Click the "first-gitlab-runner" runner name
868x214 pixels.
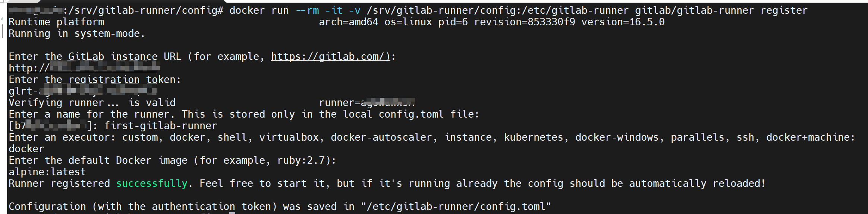[160, 126]
